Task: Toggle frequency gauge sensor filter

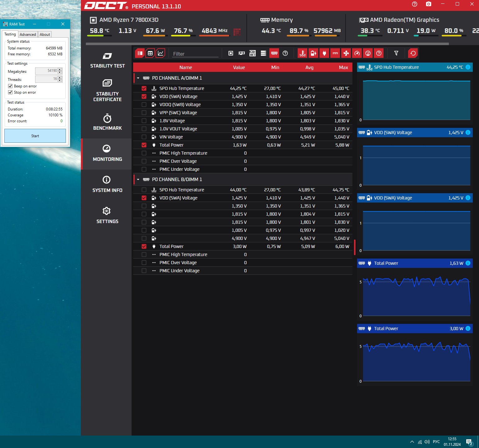Action: pyautogui.click(x=357, y=53)
